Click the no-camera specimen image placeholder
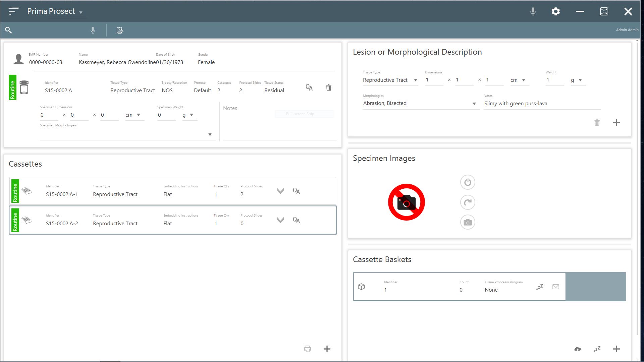The width and height of the screenshot is (644, 362). pos(407,202)
